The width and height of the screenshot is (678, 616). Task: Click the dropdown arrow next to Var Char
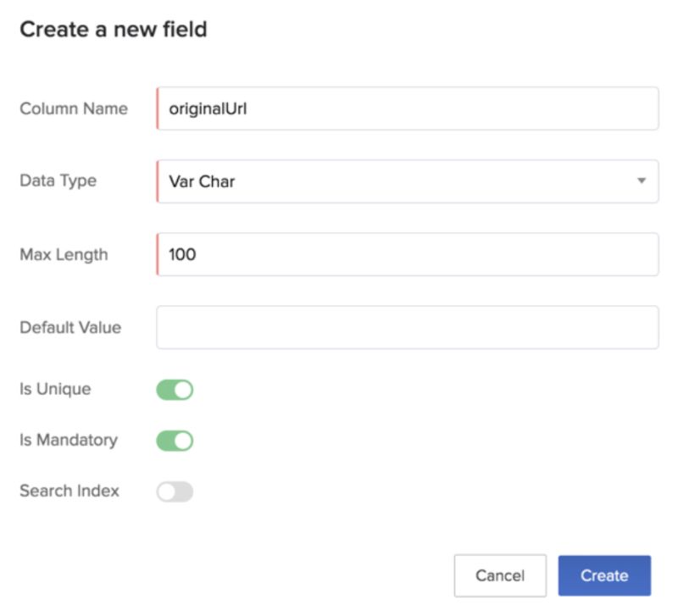642,180
